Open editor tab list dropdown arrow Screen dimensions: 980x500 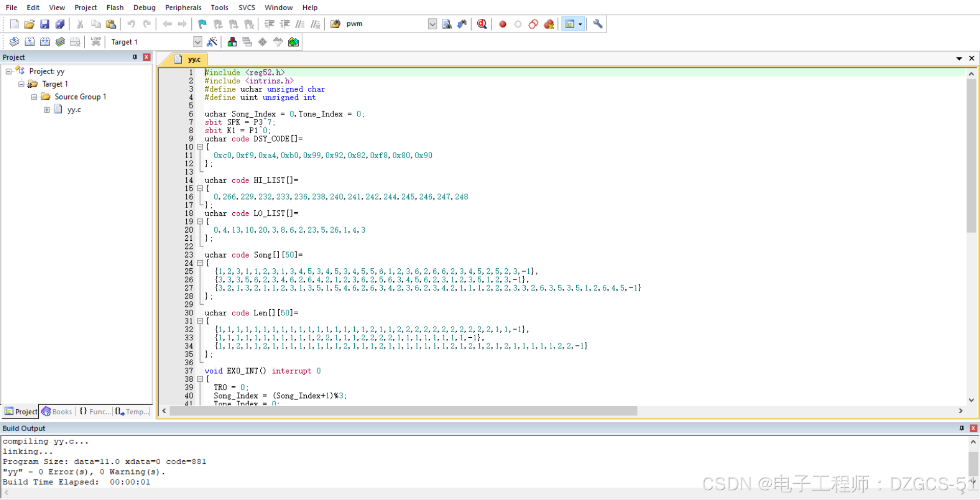click(x=959, y=59)
